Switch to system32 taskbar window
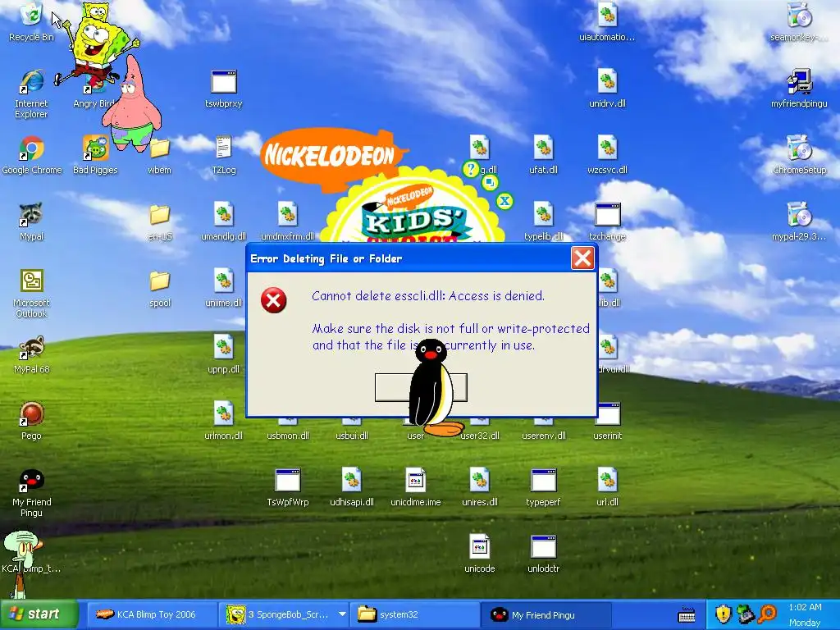 [414, 614]
